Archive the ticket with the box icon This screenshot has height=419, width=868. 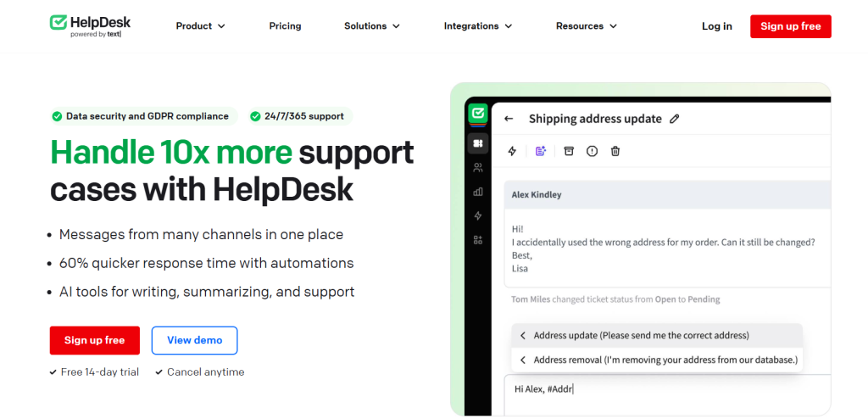click(x=569, y=151)
